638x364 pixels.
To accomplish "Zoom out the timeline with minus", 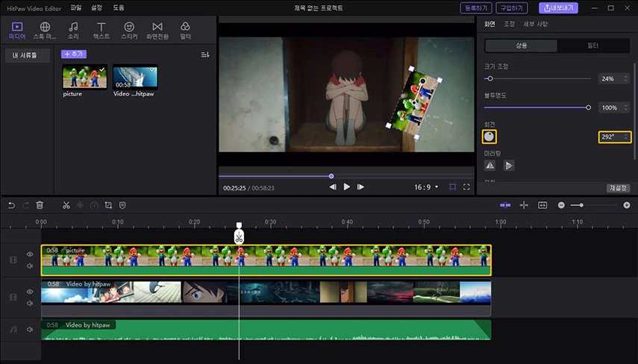I will point(561,205).
